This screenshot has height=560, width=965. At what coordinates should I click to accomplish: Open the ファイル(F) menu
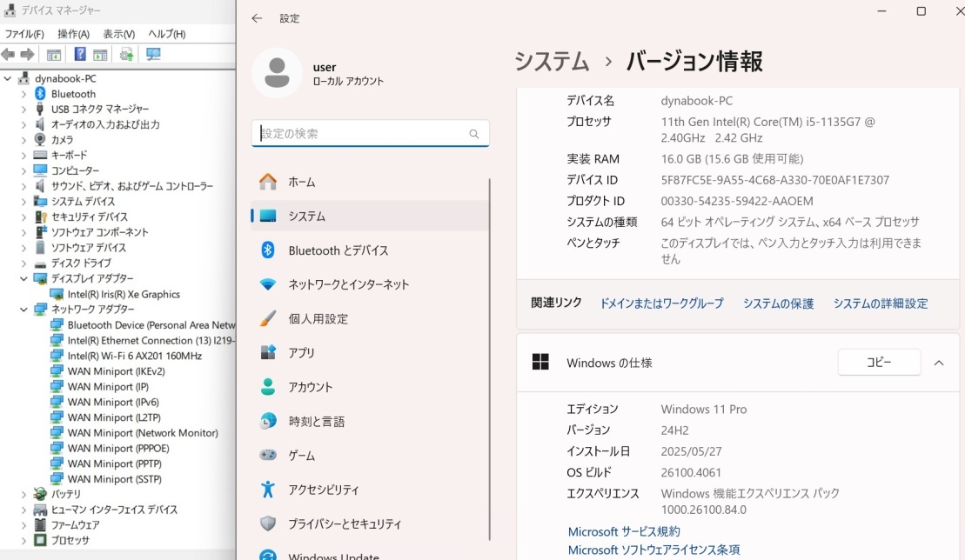click(x=24, y=34)
